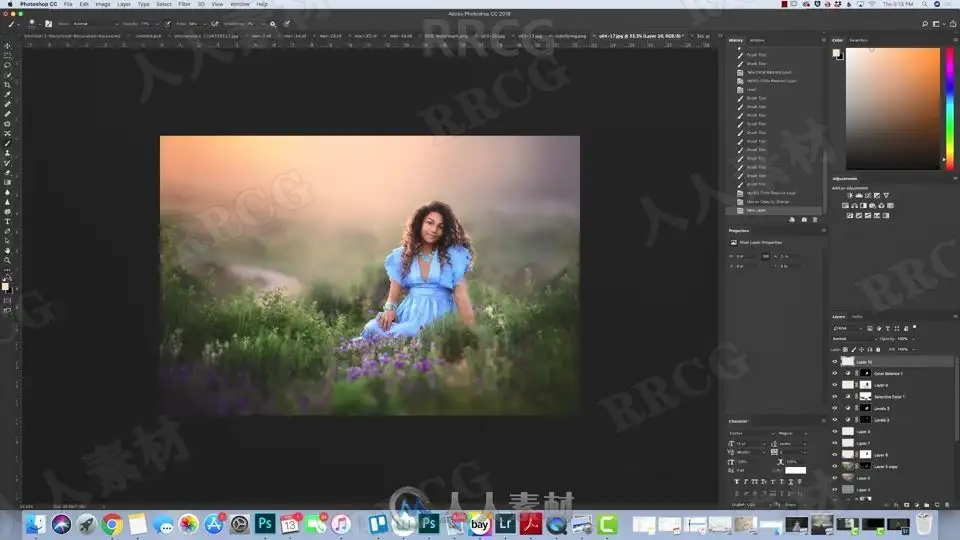
Task: Select the Hand tool
Action: click(7, 250)
